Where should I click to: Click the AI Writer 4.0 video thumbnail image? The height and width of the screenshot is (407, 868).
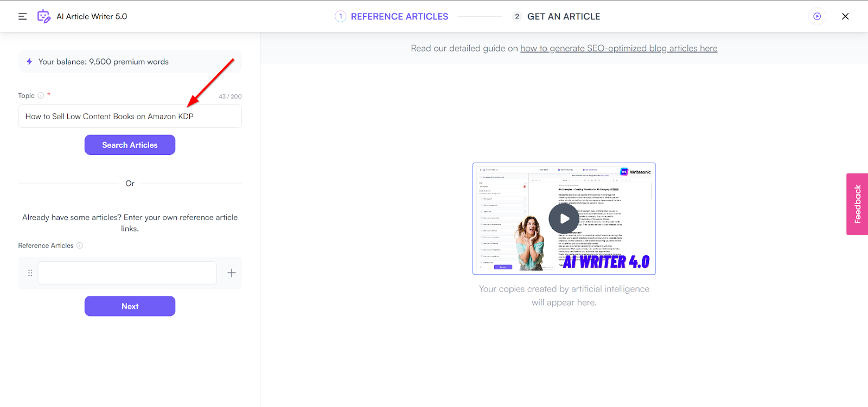coord(564,218)
